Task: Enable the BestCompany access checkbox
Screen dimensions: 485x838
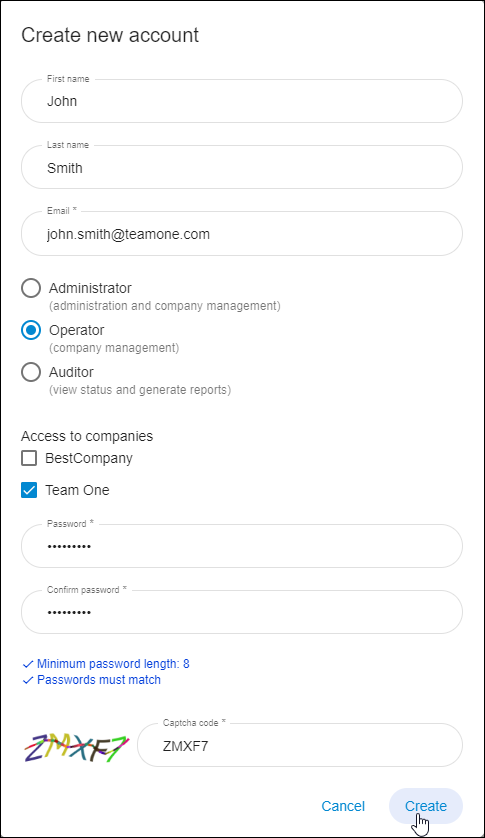Action: coord(29,458)
